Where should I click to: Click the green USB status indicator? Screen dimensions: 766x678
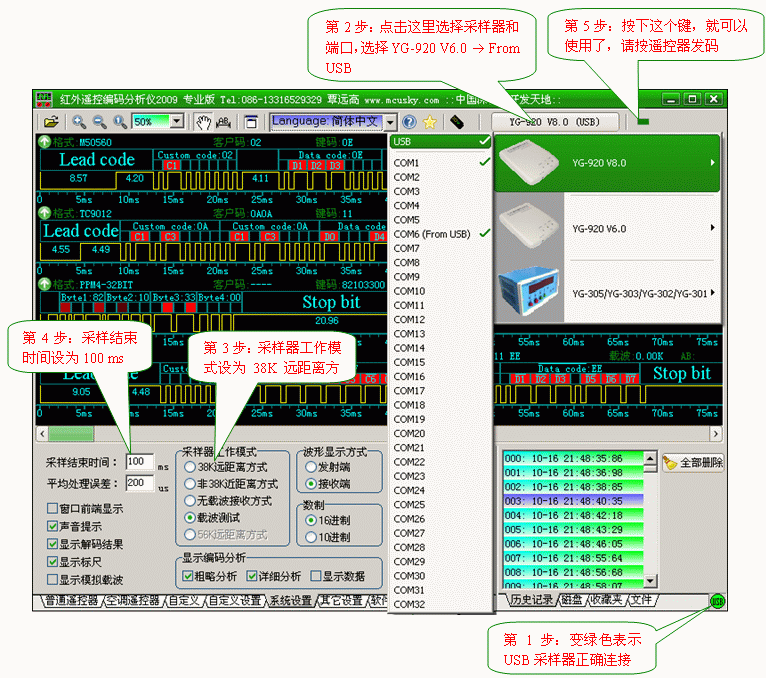(717, 601)
